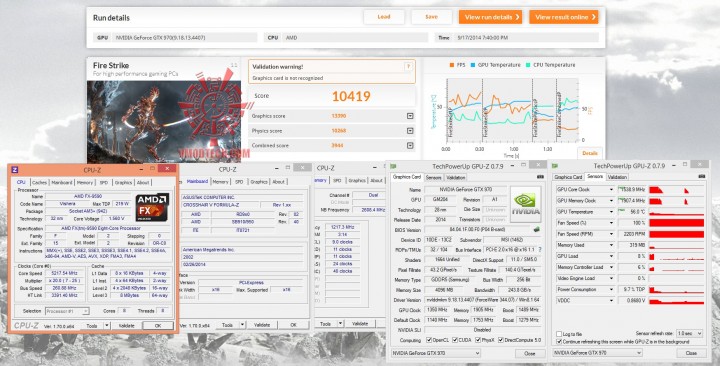Open the Tools dropdown arrow in front CPU-Z window

click(107, 326)
